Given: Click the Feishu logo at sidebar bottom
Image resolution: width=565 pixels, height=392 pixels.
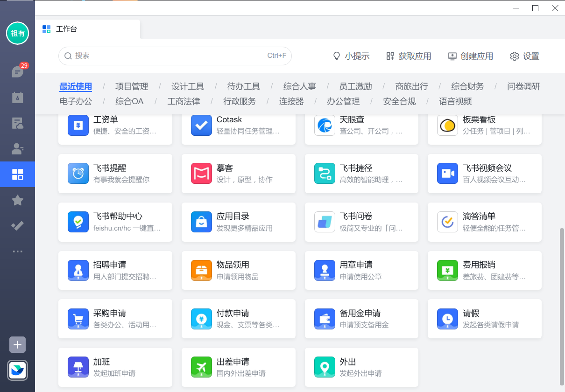Looking at the screenshot, I should (x=17, y=371).
